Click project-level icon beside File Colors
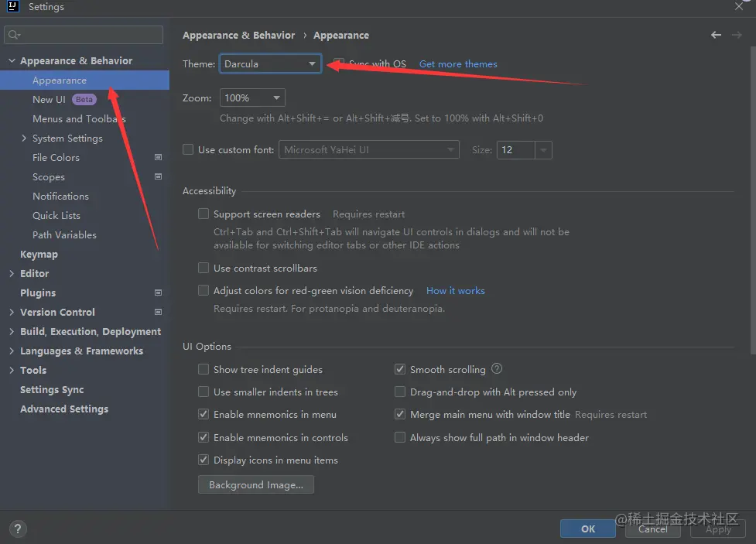 (x=159, y=157)
